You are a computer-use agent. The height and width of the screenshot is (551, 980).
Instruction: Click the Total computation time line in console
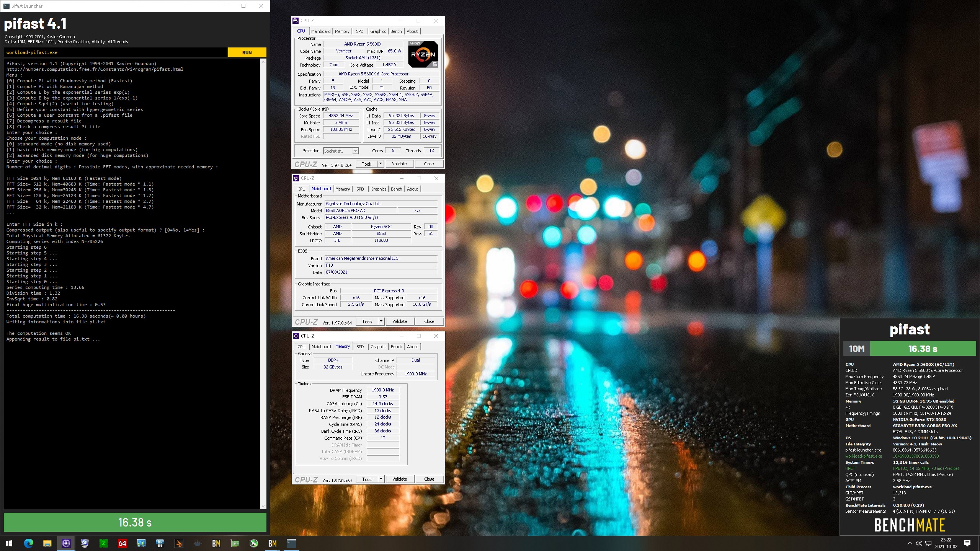click(x=76, y=316)
